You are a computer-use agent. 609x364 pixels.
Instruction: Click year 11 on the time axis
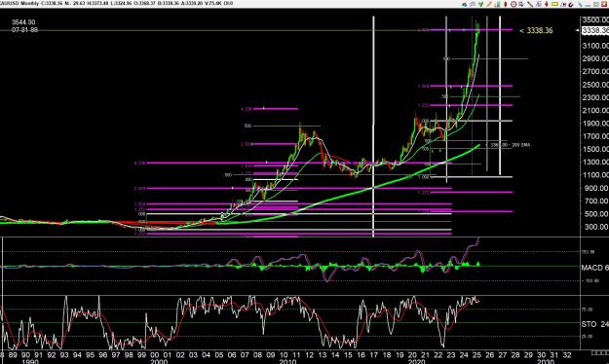296,354
